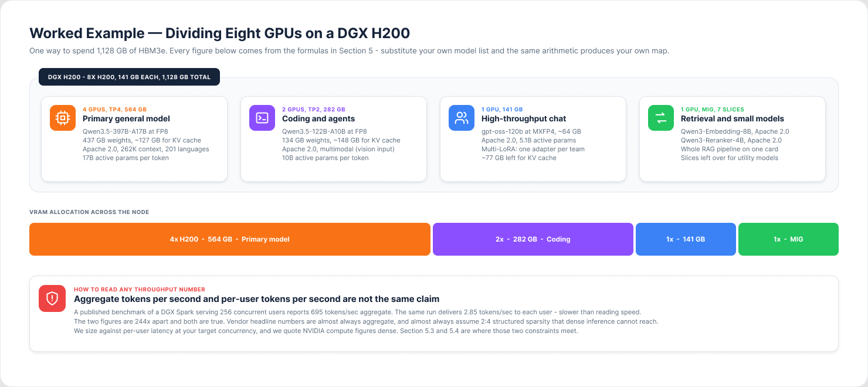The width and height of the screenshot is (868, 387).
Task: Click the 'Retrieval and small models' card title
Action: click(x=733, y=119)
